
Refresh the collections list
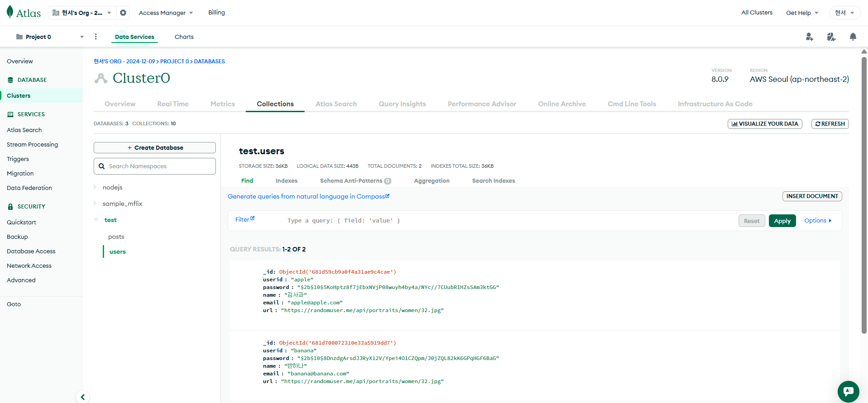[x=830, y=123]
